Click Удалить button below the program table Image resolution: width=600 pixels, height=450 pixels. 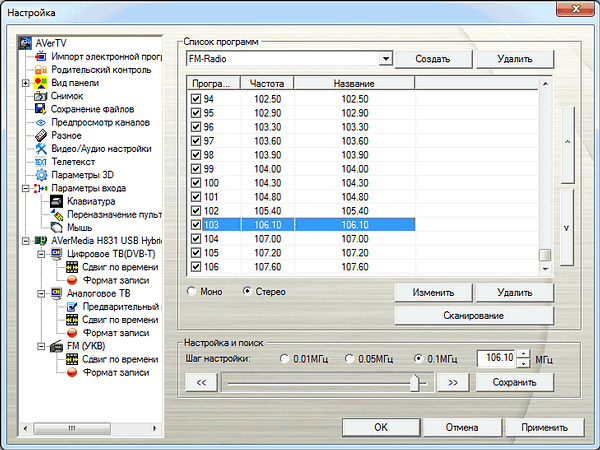pyautogui.click(x=514, y=293)
